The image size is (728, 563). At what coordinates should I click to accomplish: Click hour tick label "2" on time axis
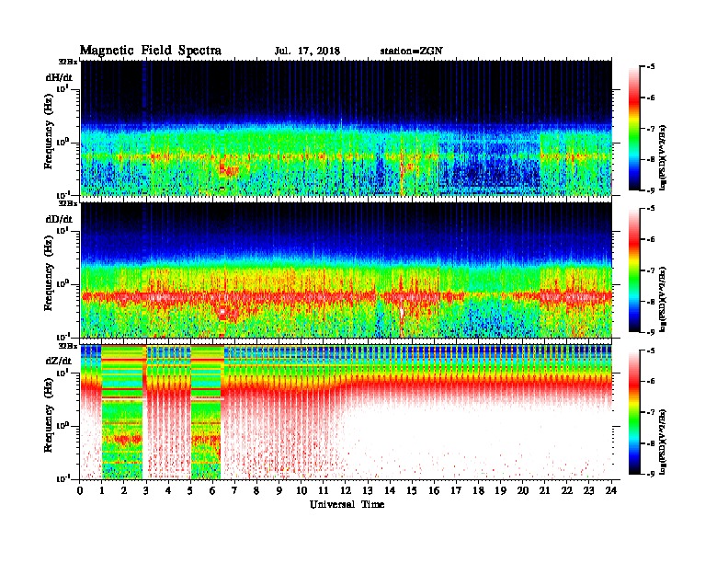124,490
